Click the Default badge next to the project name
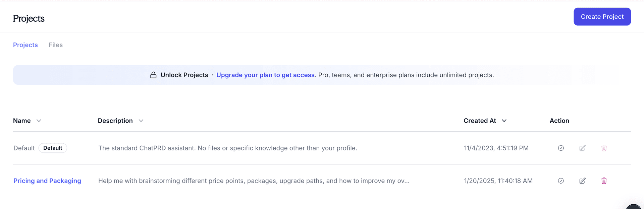The image size is (644, 209). (x=53, y=148)
